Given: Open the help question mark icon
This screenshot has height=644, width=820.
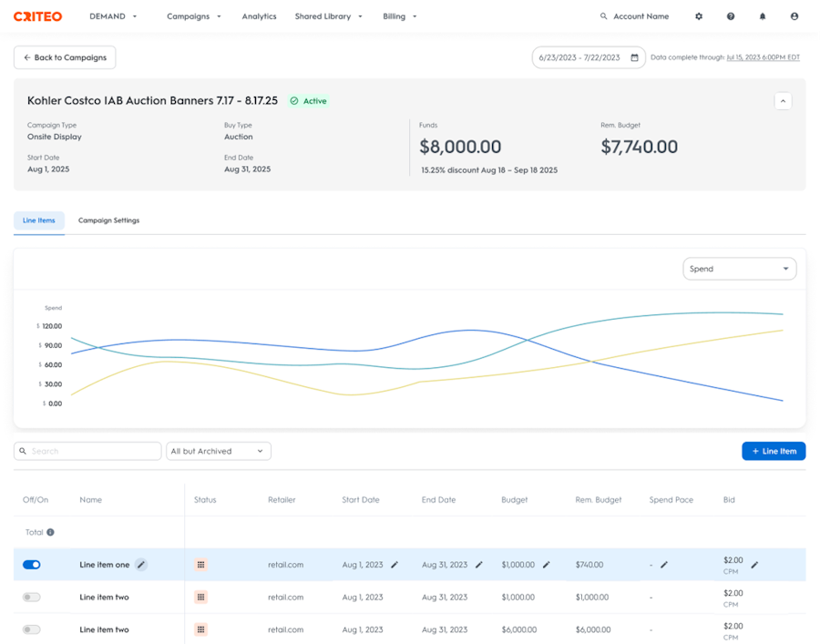Looking at the screenshot, I should tap(731, 16).
